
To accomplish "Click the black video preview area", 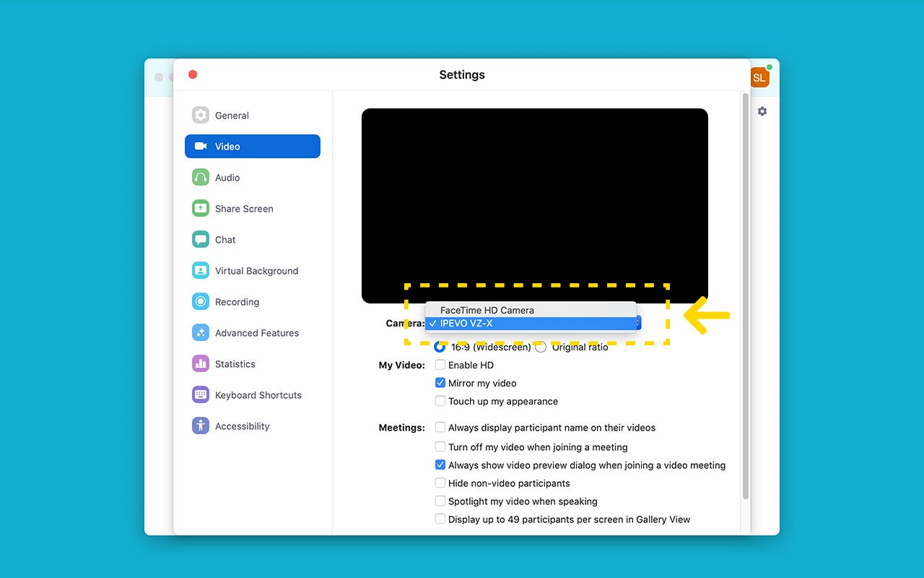I will point(535,206).
